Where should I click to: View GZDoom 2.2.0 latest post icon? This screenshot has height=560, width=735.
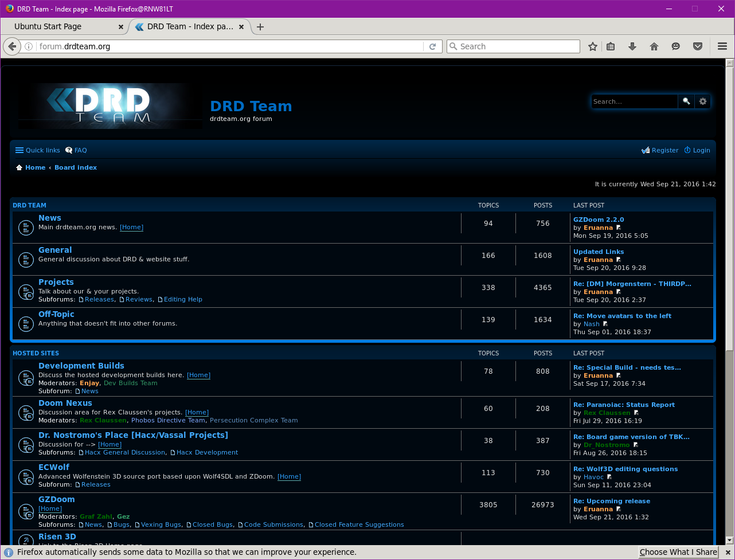[619, 228]
